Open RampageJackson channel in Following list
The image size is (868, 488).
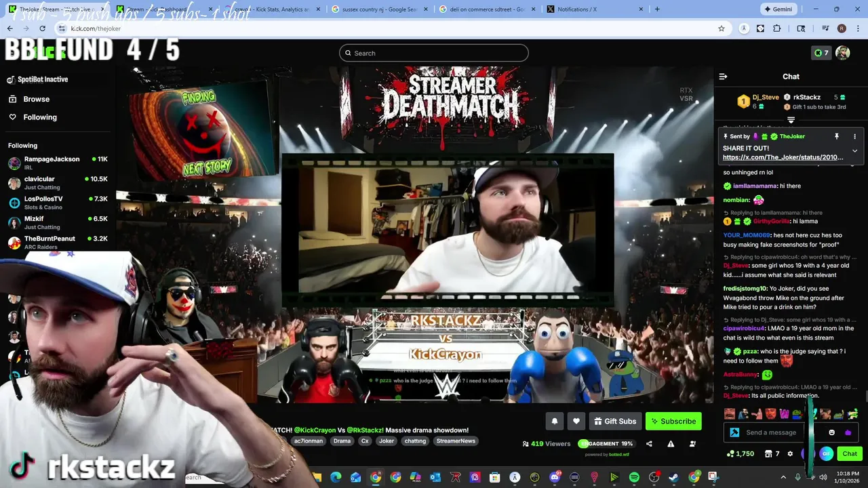58,163
